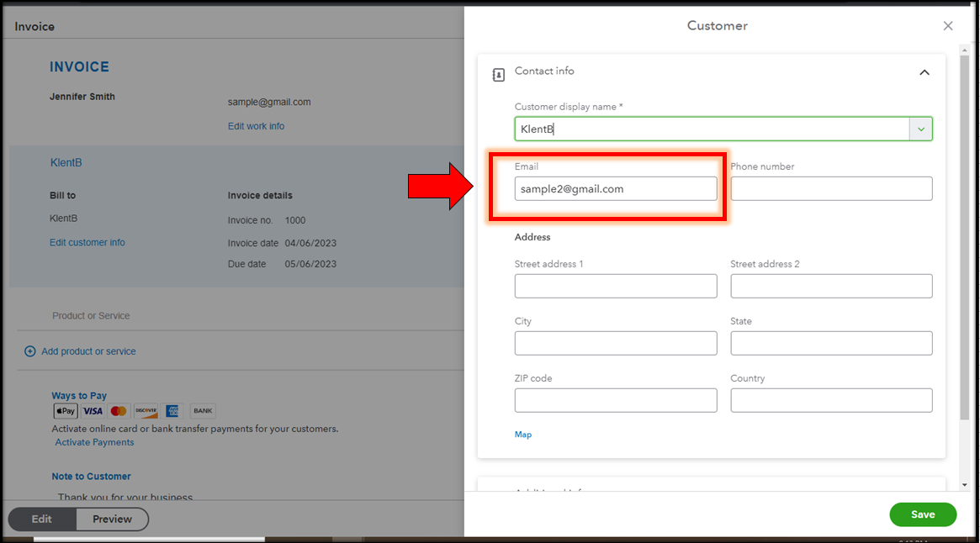980x543 pixels.
Task: Click the Contact info address book icon
Action: pyautogui.click(x=498, y=75)
